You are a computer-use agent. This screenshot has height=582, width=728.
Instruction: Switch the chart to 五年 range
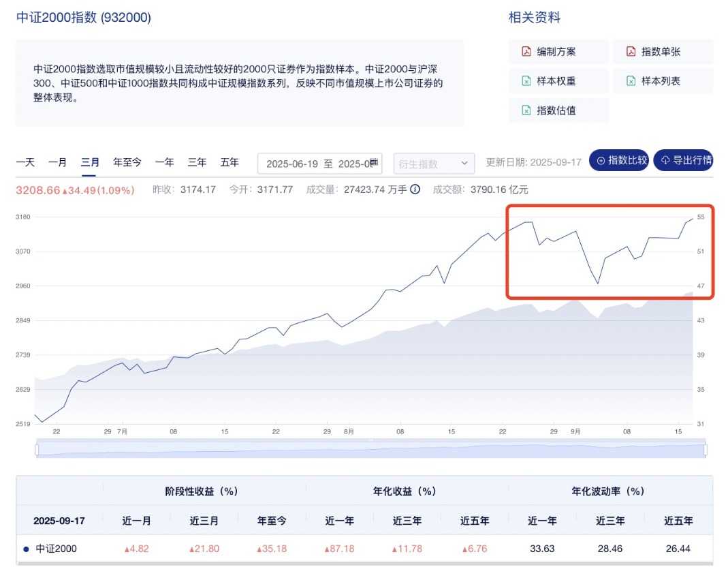230,162
